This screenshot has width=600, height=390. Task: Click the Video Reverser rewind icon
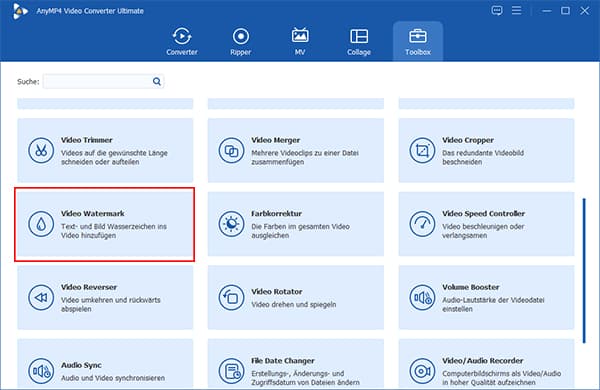click(41, 297)
